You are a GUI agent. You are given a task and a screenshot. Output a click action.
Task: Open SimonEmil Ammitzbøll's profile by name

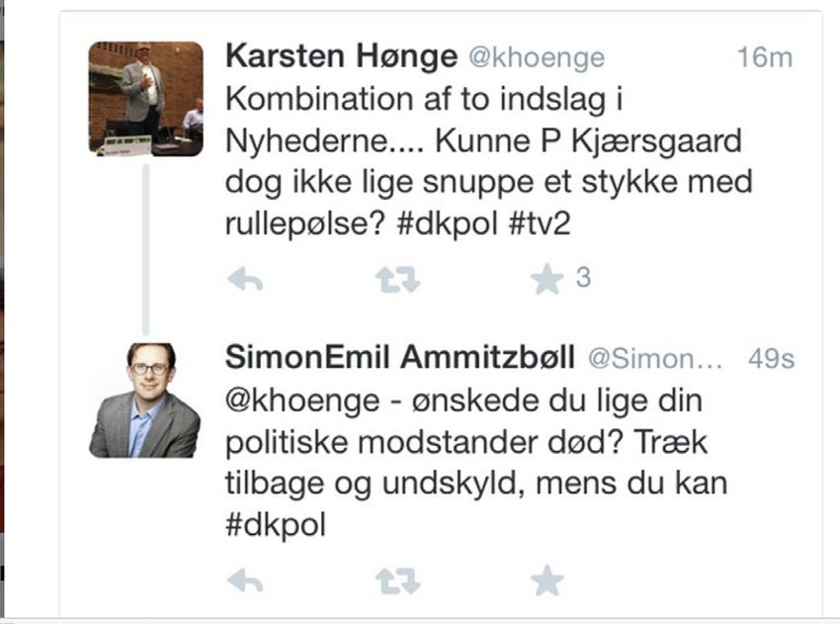tap(399, 357)
